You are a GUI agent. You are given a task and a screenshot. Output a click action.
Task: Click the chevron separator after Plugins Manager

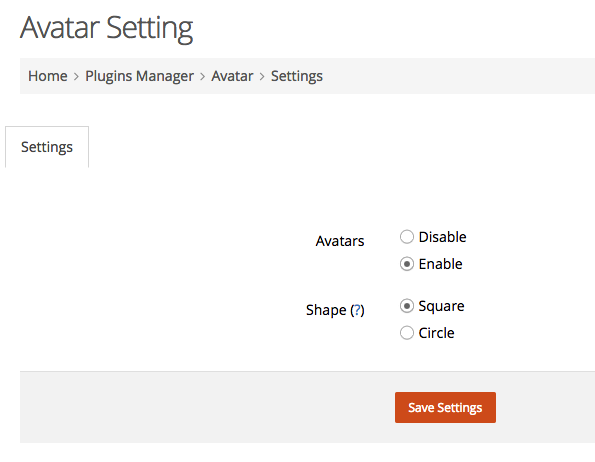click(x=203, y=77)
